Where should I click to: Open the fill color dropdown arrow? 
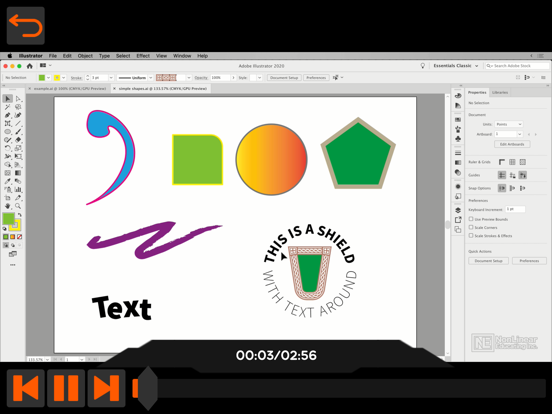[x=49, y=78]
